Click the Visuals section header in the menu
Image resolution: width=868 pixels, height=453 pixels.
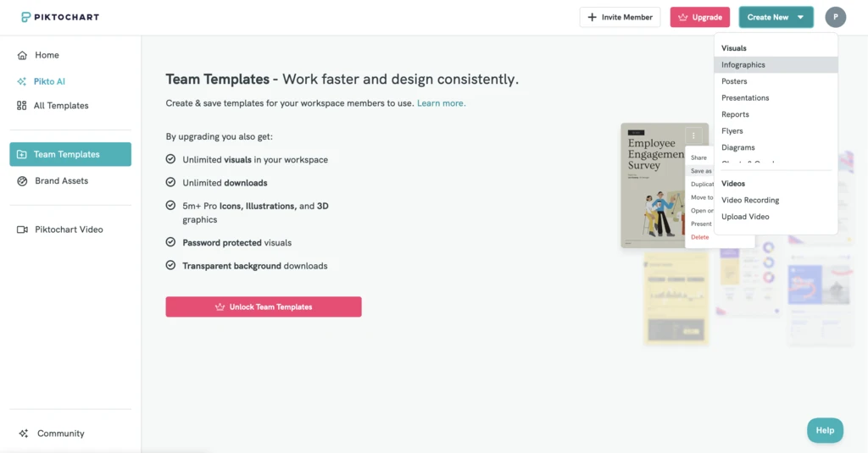pyautogui.click(x=734, y=48)
